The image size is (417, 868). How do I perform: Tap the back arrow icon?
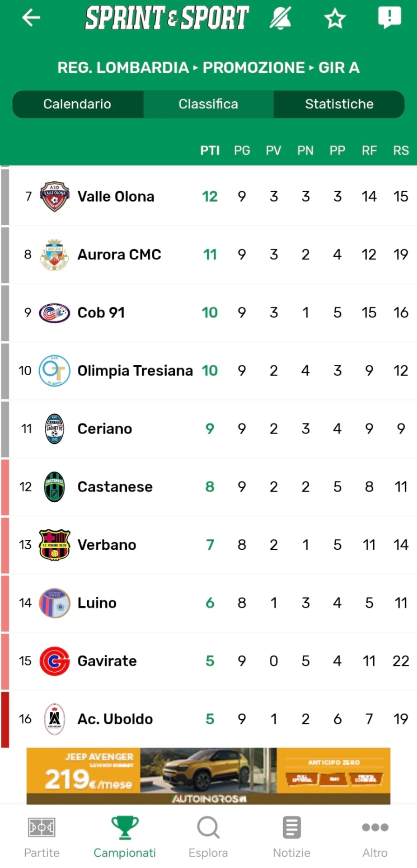point(31,18)
